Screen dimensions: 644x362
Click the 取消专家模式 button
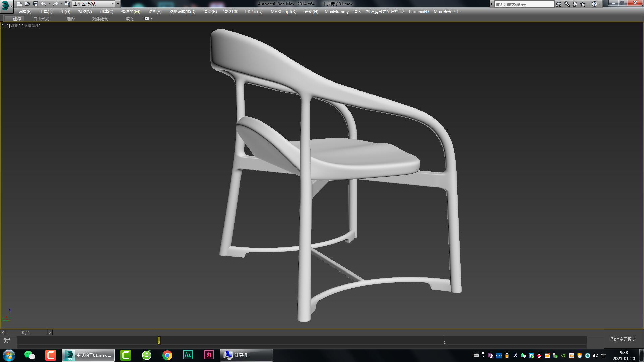(x=623, y=339)
